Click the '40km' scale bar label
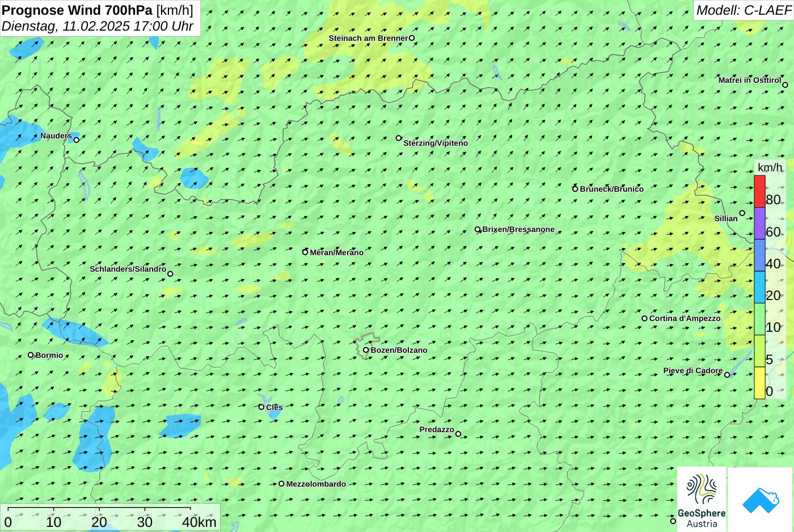Viewport: 794px width, 532px height. 199,522
